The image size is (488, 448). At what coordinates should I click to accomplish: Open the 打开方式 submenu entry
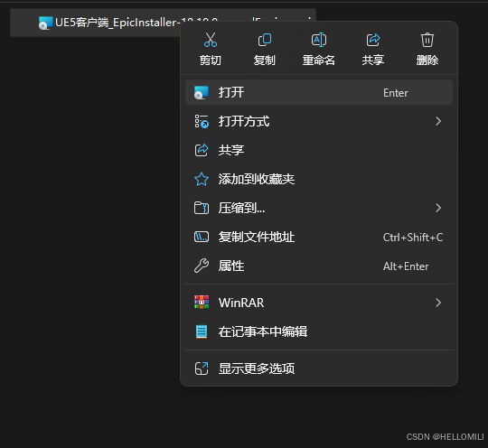[319, 121]
